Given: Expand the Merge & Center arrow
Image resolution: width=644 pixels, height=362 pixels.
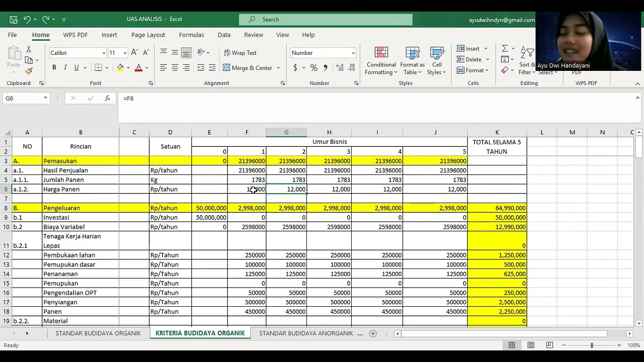Looking at the screenshot, I should [278, 68].
